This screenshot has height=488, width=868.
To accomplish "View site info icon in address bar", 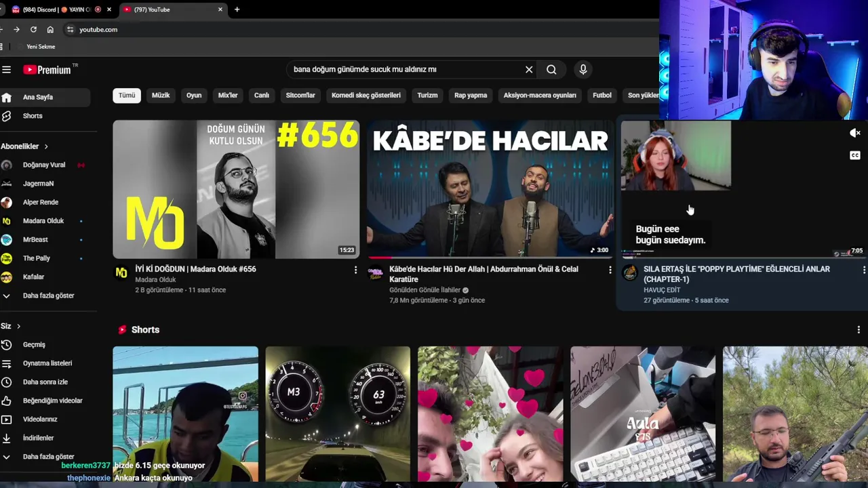I will (x=70, y=29).
